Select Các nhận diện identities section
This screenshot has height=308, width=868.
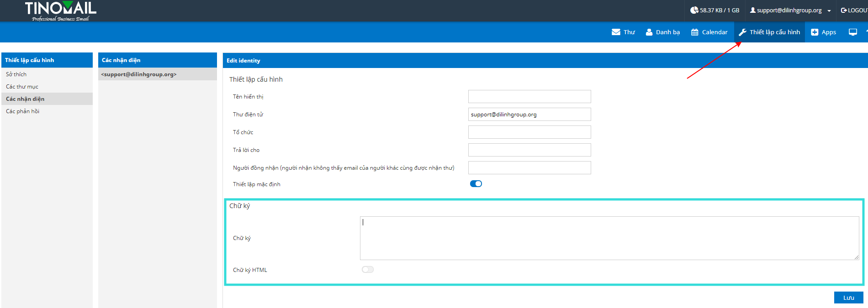click(47, 99)
